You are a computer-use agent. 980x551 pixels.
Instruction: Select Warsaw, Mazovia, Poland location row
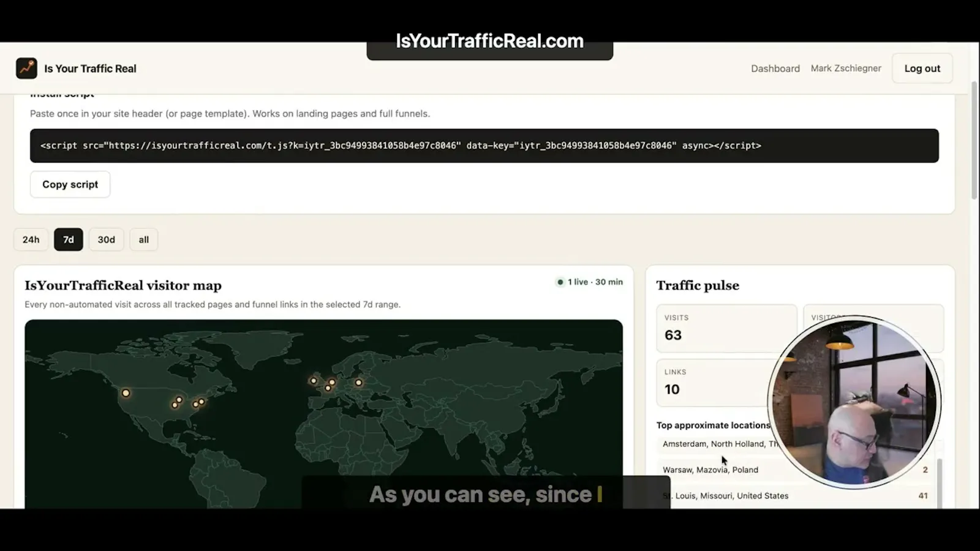796,470
